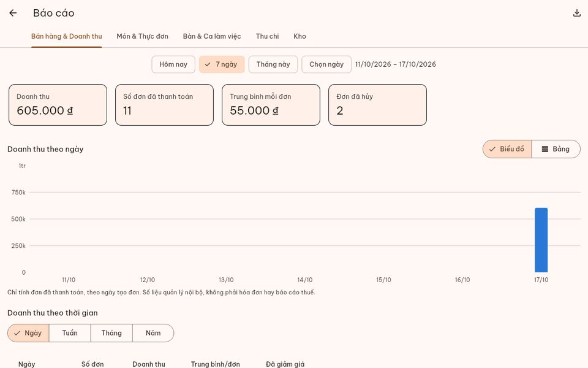Click the Báo cáo page title

tap(54, 13)
